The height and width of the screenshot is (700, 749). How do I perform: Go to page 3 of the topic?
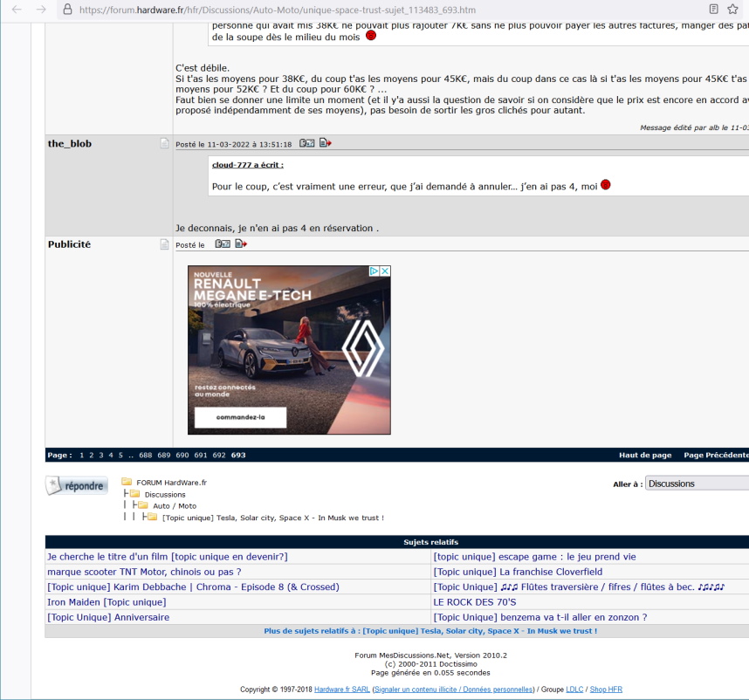tap(100, 455)
